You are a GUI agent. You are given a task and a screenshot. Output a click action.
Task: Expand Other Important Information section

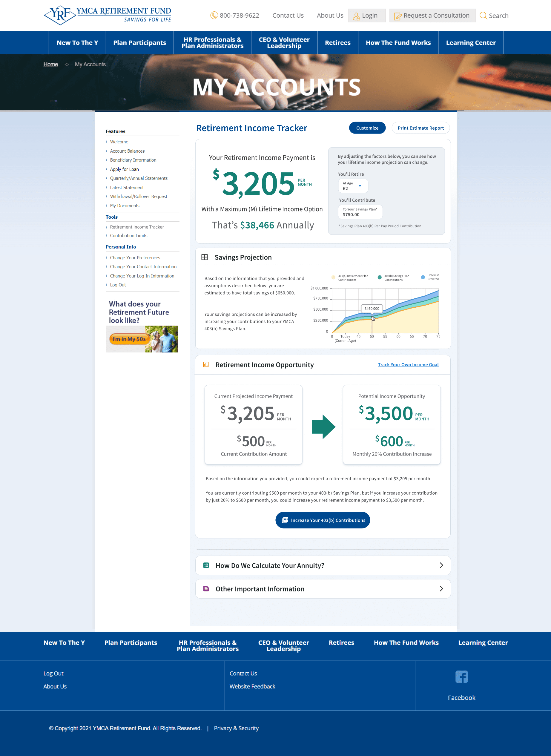[323, 588]
